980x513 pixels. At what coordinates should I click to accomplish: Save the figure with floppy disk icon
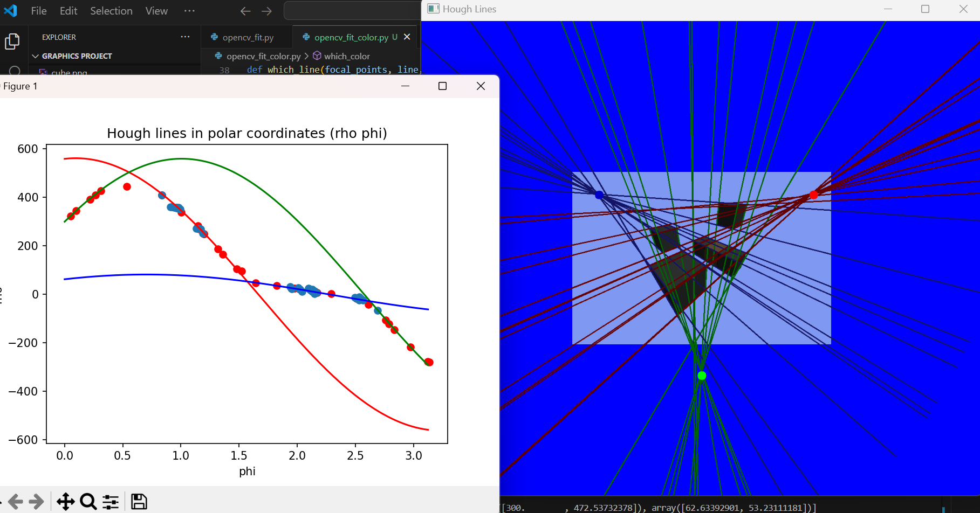139,502
